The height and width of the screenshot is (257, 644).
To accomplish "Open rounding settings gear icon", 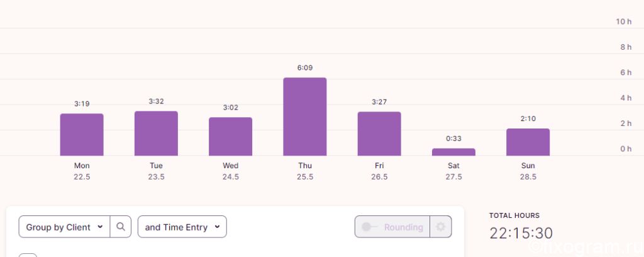I will (x=441, y=227).
